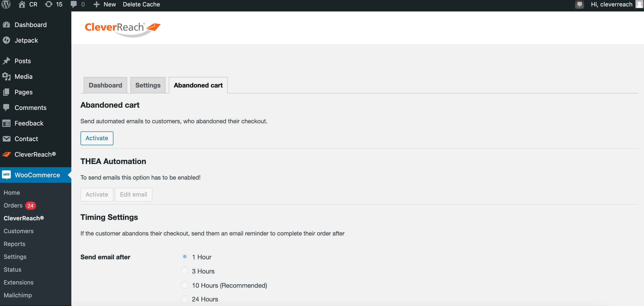Switch to the Dashboard tab

pyautogui.click(x=105, y=85)
